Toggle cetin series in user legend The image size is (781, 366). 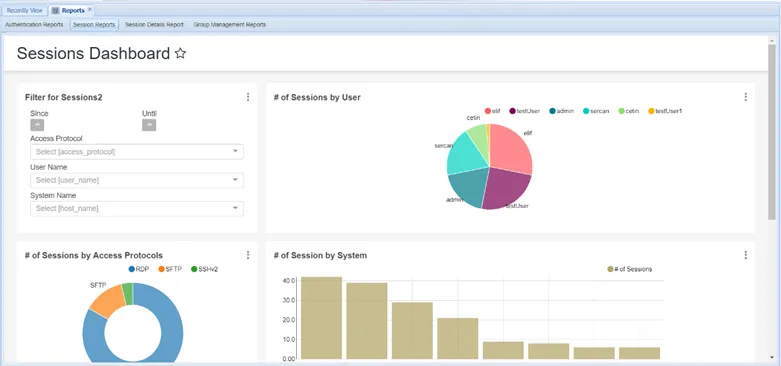(629, 111)
